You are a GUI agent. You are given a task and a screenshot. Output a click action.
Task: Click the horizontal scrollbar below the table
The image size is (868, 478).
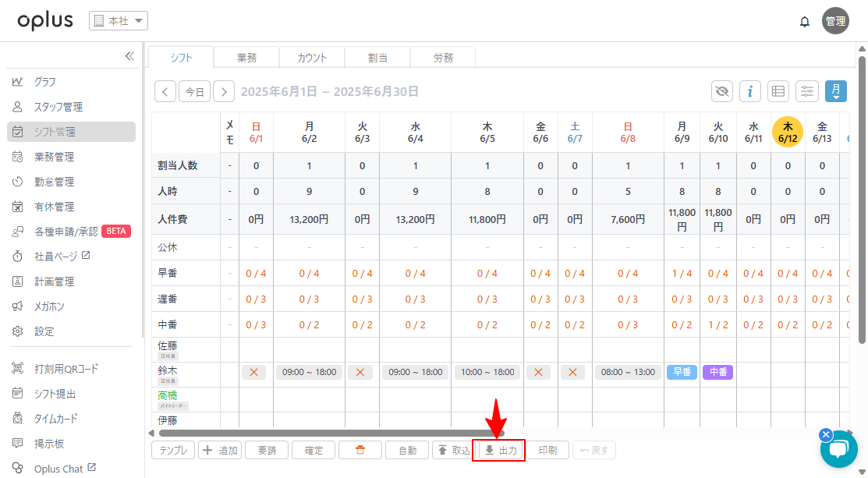[331, 433]
